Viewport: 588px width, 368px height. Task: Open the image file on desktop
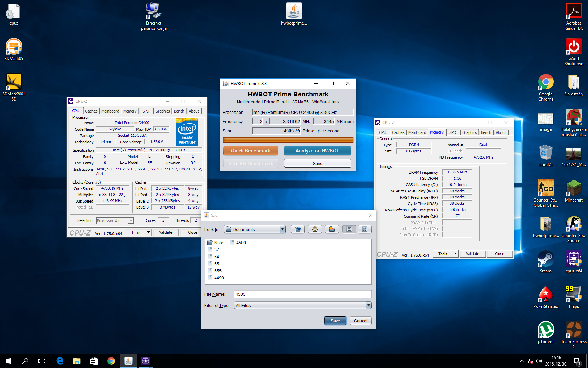[x=546, y=122]
